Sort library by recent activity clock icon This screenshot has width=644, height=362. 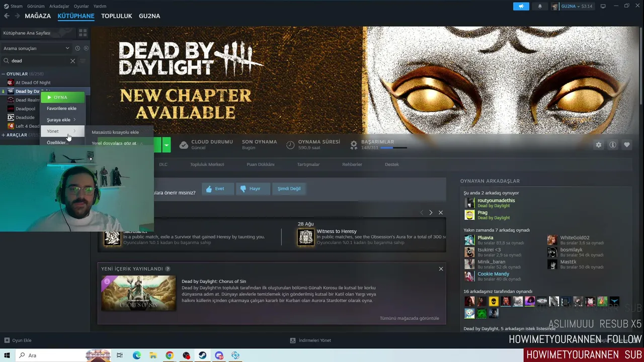pyautogui.click(x=77, y=48)
